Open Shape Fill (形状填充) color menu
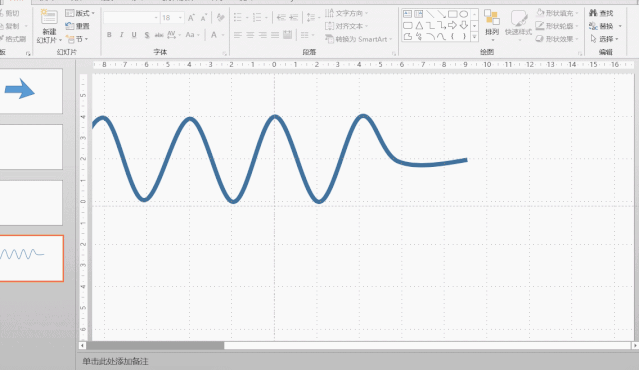The image size is (639, 370). tap(557, 13)
